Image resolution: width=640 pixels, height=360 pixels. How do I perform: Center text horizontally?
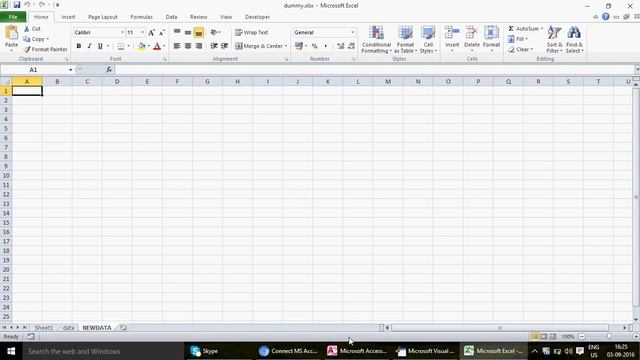[188, 46]
